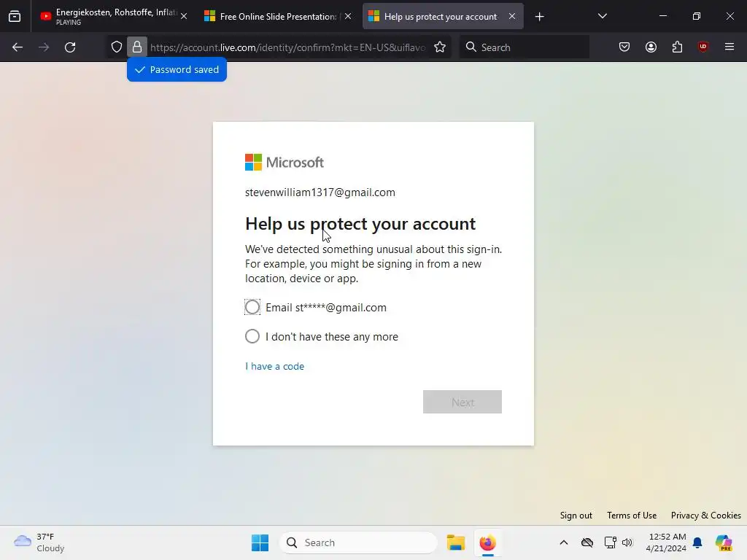Select I don't have these any more
Image resolution: width=747 pixels, height=560 pixels.
click(252, 336)
